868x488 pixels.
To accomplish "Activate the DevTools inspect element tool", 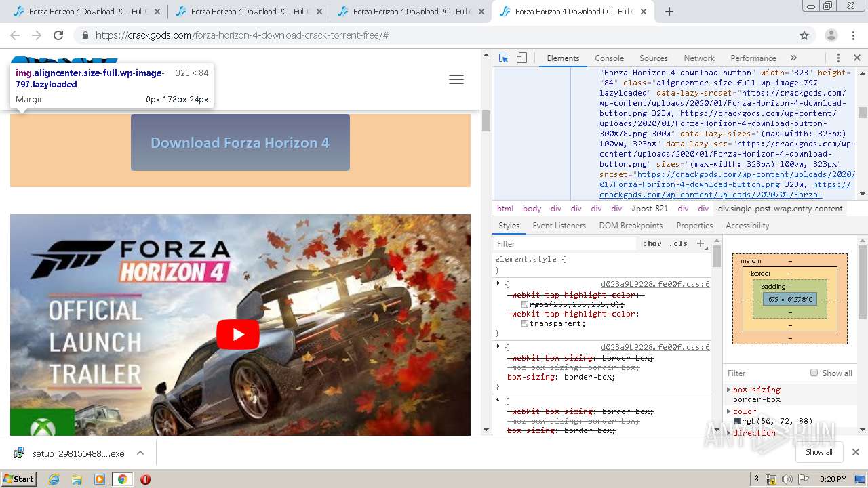I will point(503,58).
